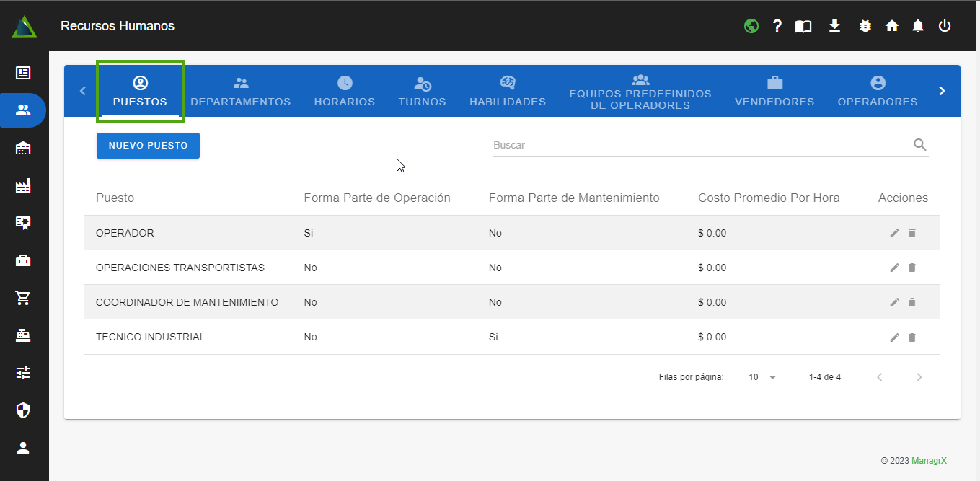The image size is (980, 481).
Task: Delete the TECNICO INDUSTRIAL row
Action: coord(911,337)
